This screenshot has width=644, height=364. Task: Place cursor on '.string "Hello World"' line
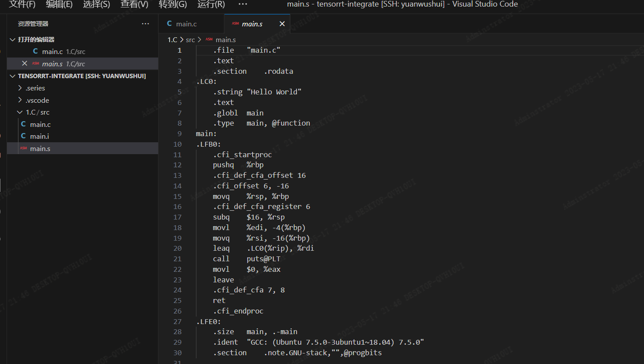tap(257, 92)
